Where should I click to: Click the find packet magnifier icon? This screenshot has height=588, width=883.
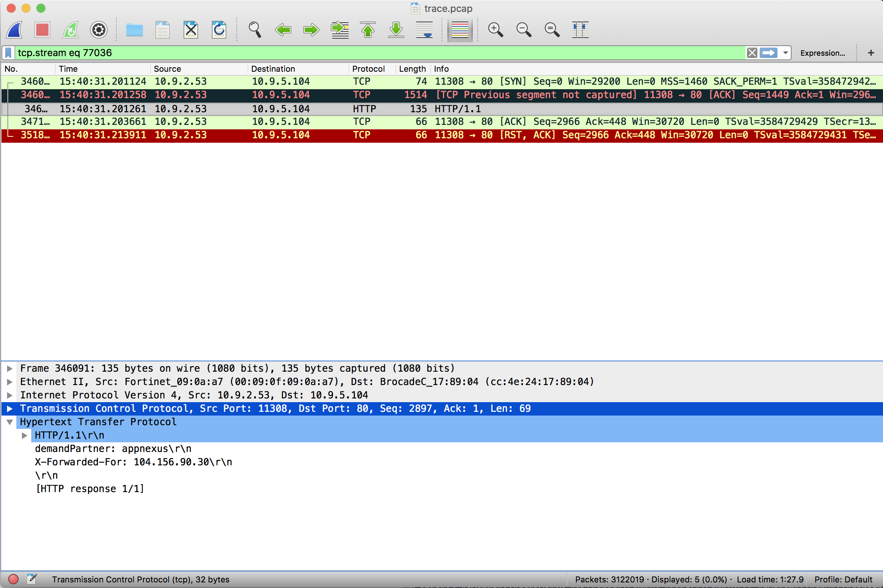click(x=255, y=30)
